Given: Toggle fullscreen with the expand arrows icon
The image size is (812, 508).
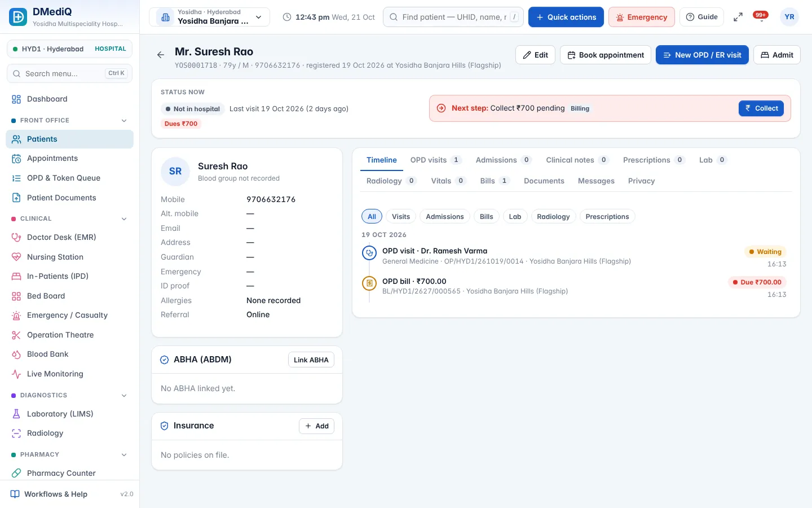Looking at the screenshot, I should (738, 17).
